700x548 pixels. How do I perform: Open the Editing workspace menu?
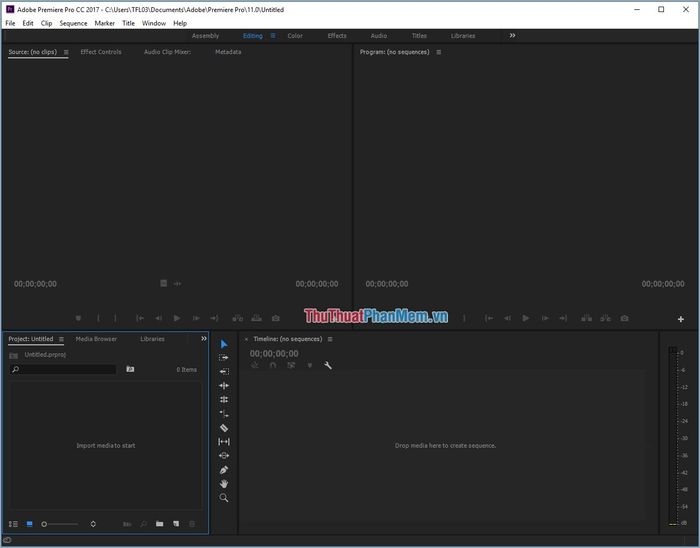(273, 36)
